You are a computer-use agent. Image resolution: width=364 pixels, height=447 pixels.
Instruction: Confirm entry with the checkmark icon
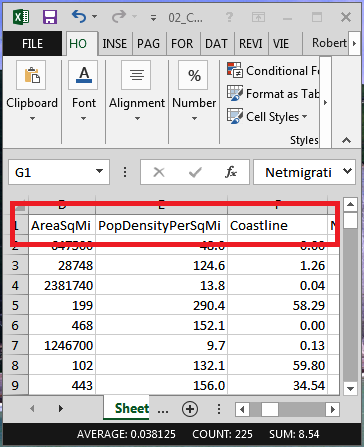coord(195,172)
